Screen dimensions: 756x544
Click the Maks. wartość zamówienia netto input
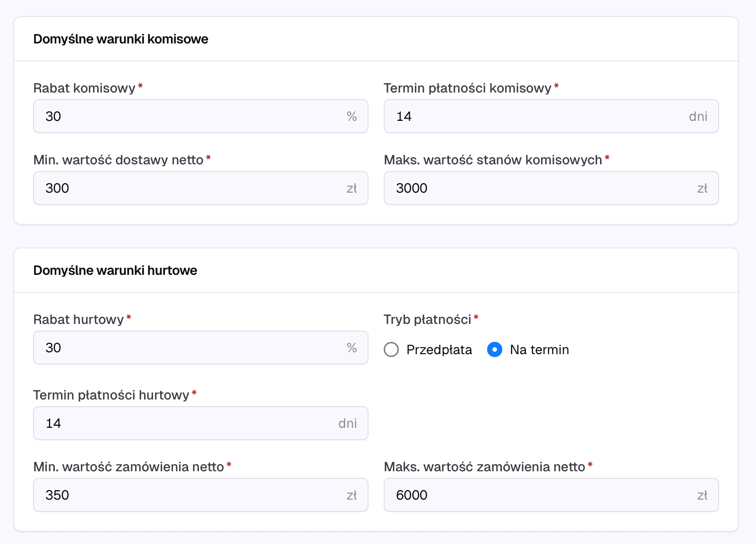click(551, 495)
